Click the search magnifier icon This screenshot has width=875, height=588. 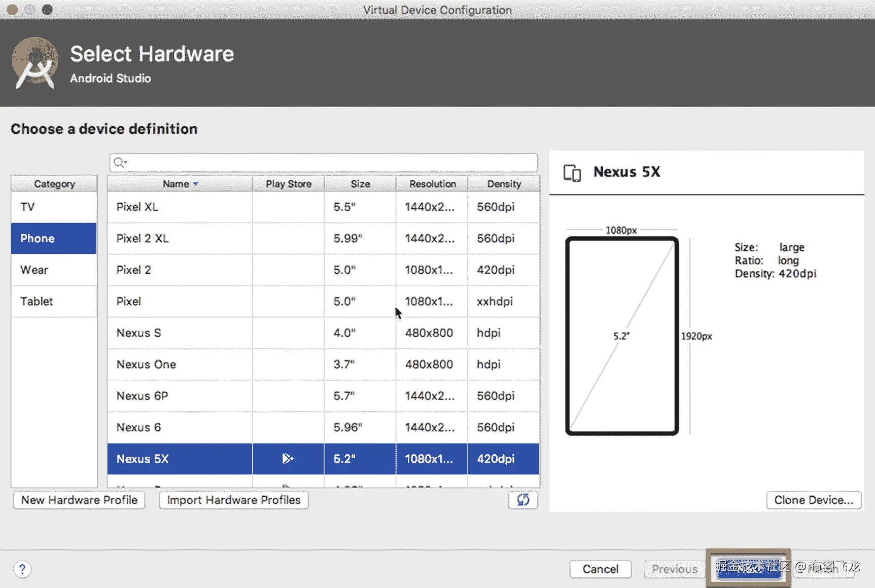[x=119, y=163]
